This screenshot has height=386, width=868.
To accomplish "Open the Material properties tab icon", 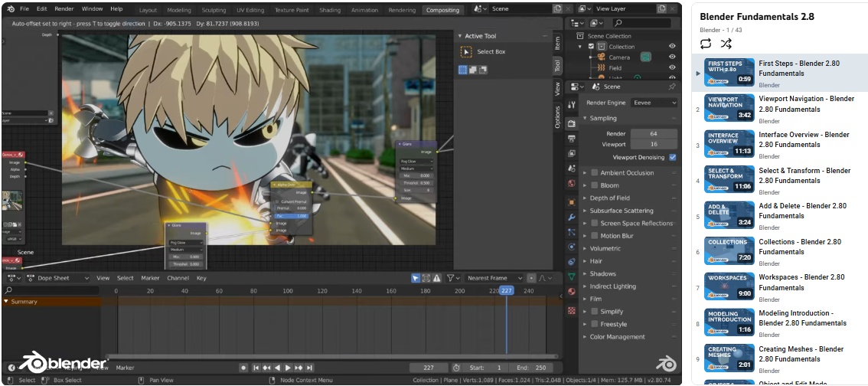I will point(572,291).
